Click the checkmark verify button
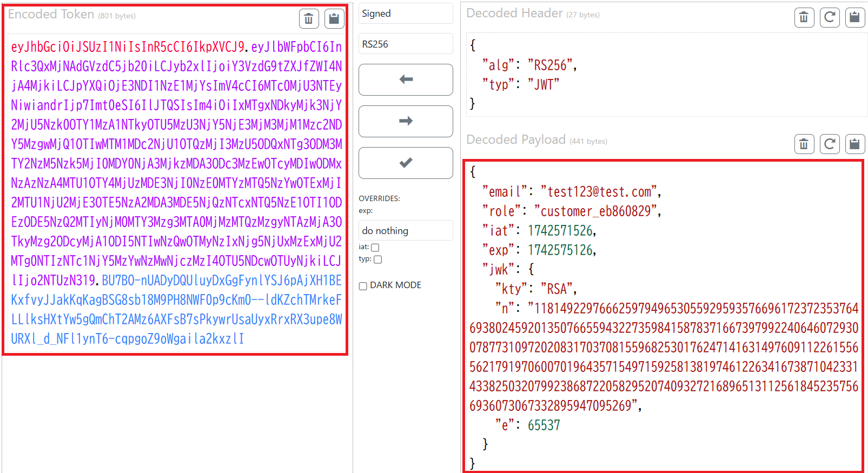Screen dimensions: 868x473 tap(406, 163)
